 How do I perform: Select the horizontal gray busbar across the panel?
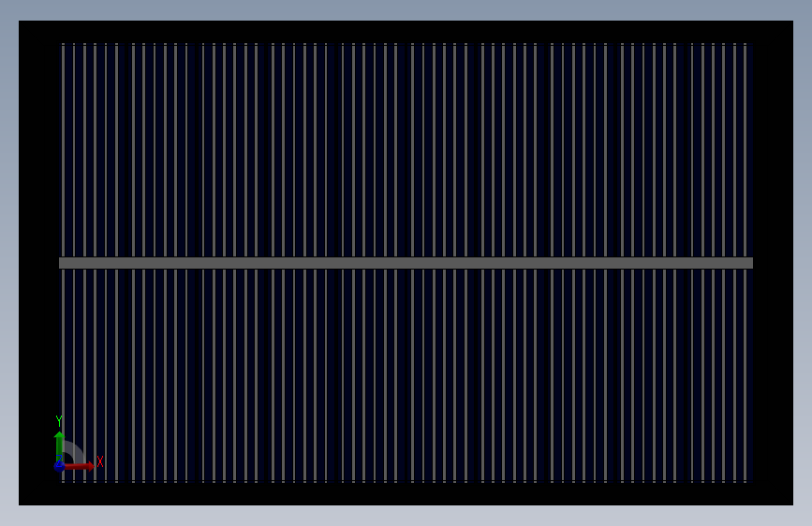(x=406, y=263)
